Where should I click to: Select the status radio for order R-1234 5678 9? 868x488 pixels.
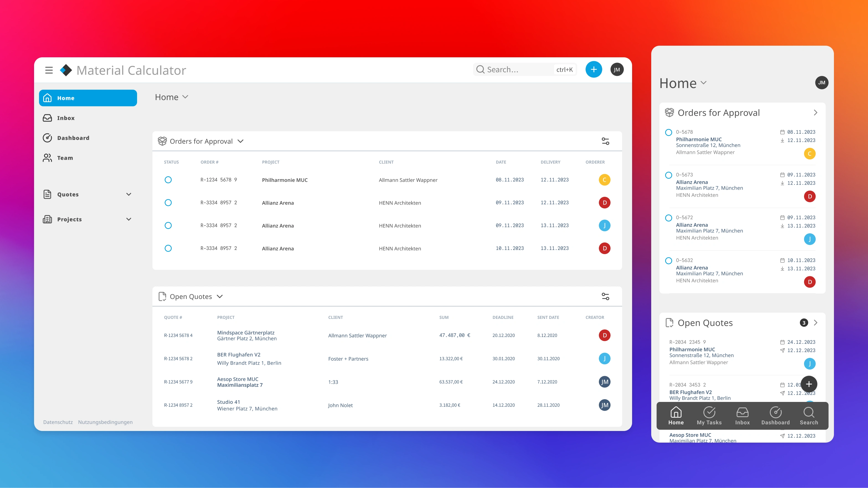click(168, 180)
